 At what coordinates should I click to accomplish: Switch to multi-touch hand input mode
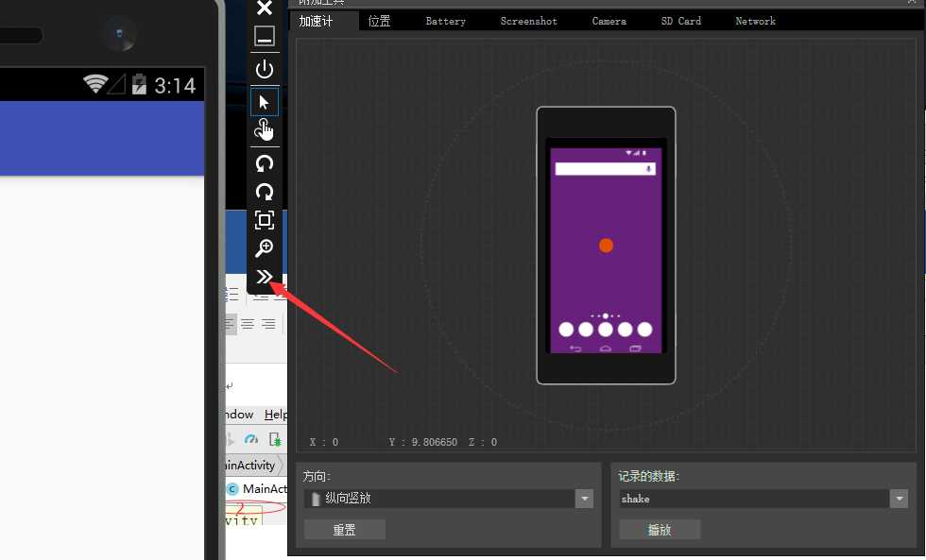[264, 130]
